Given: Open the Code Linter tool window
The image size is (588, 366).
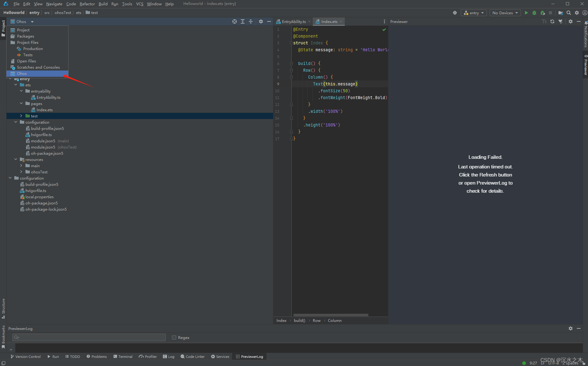Looking at the screenshot, I should pos(193,356).
